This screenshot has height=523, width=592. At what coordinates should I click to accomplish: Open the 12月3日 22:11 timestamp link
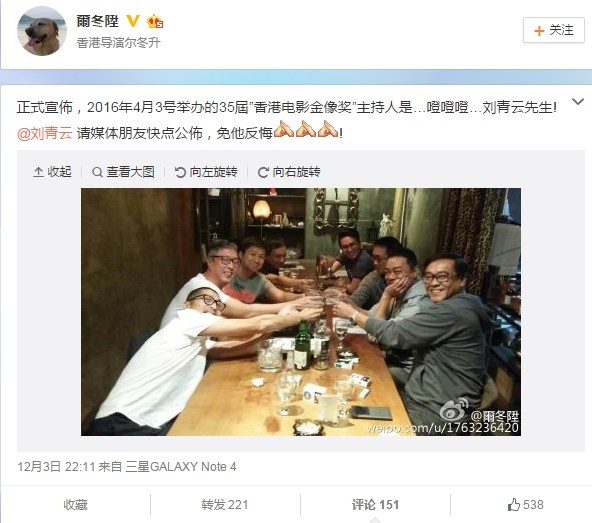(56, 467)
